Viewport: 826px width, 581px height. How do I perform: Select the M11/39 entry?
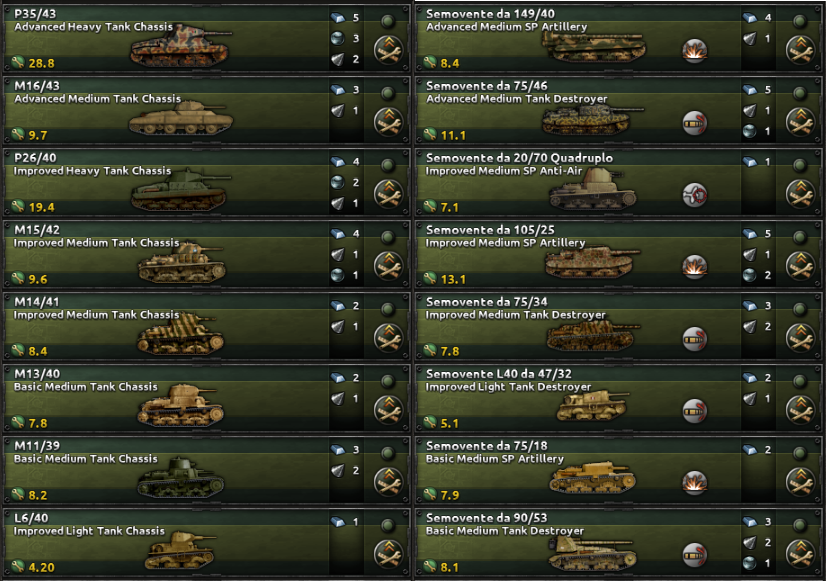(206, 470)
